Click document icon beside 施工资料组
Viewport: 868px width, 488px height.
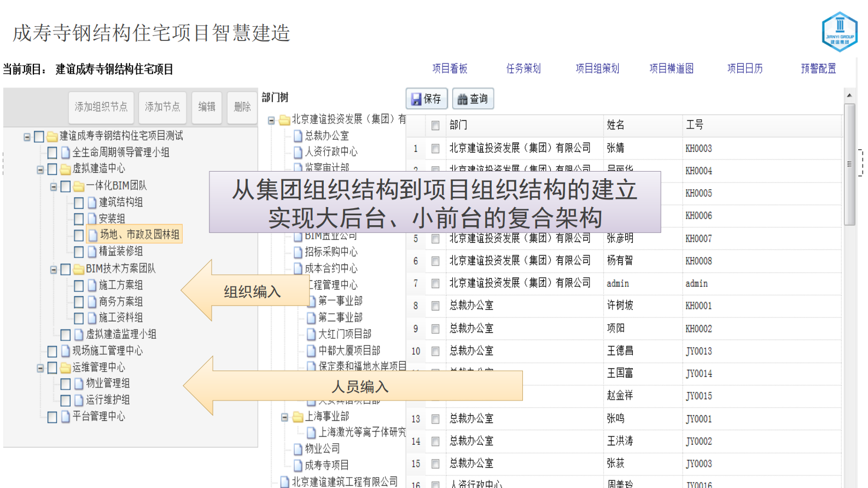click(92, 318)
